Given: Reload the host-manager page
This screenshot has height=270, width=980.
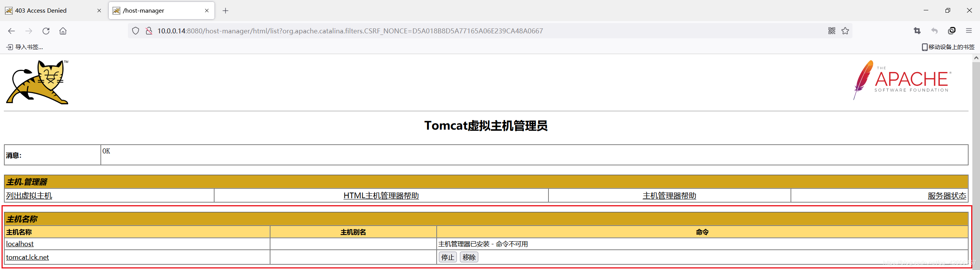Looking at the screenshot, I should (x=46, y=31).
